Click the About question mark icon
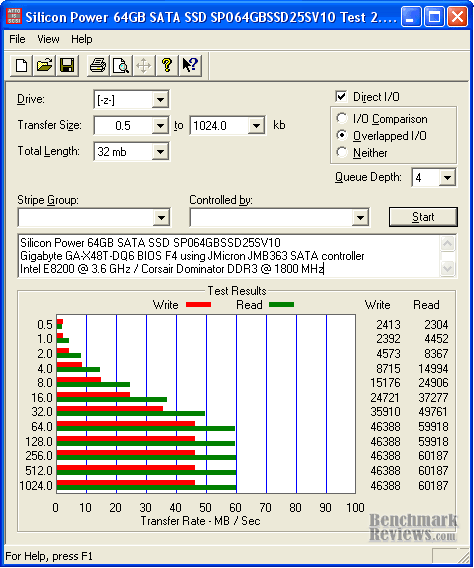This screenshot has height=568, width=474. [x=167, y=66]
